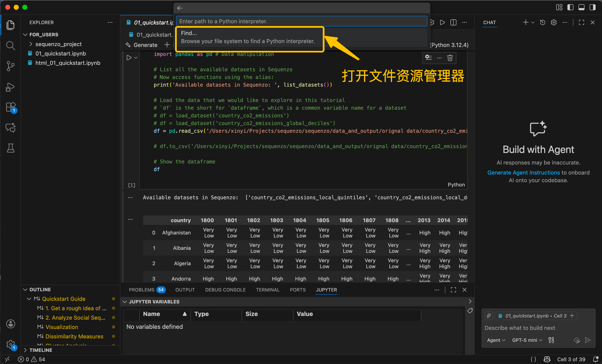
Task: Sort variables by Name column header
Action: pyautogui.click(x=152, y=314)
